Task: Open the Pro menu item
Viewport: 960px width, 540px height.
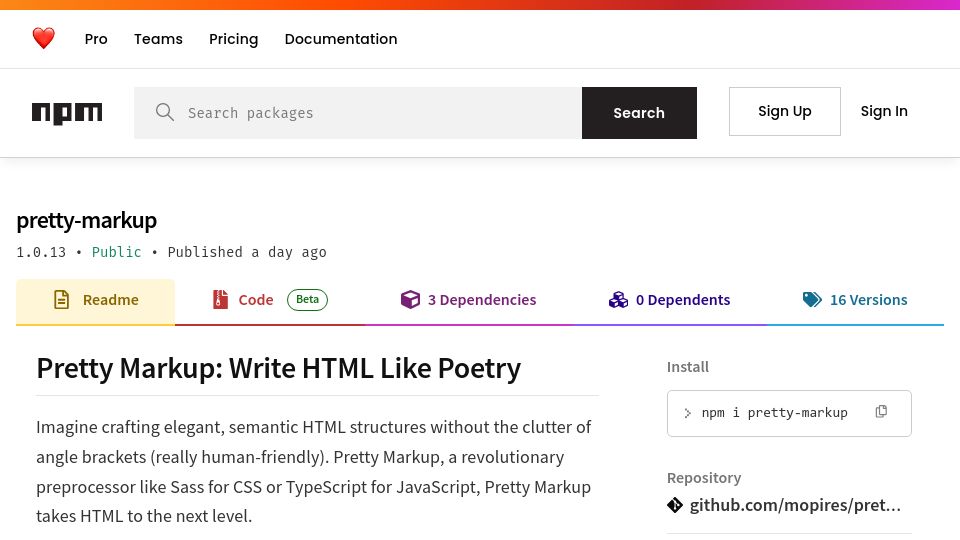Action: (x=96, y=39)
